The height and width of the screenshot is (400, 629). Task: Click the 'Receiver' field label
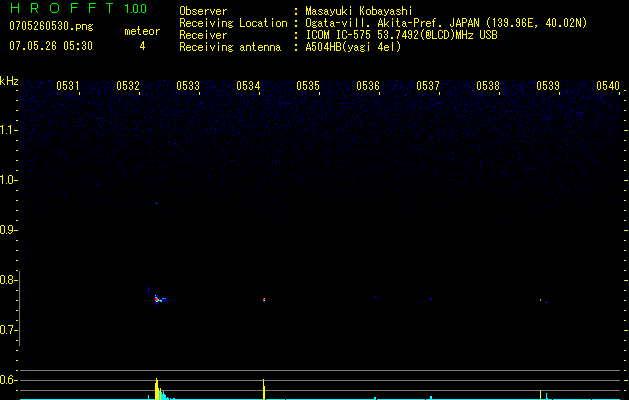coord(203,35)
